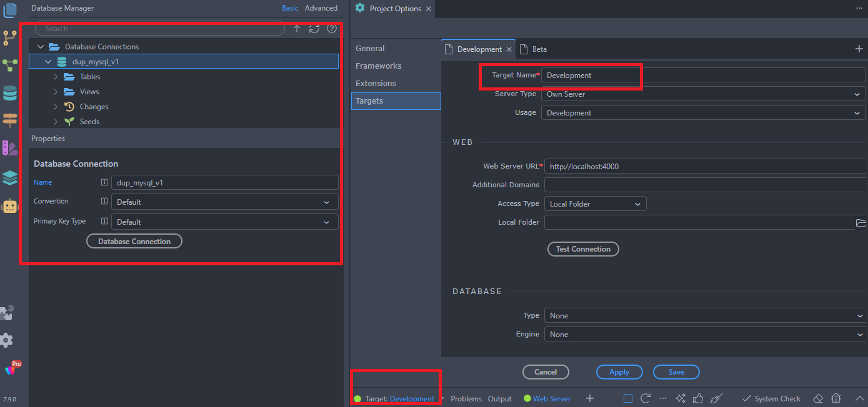Open the AI robot assistant icon
The height and width of the screenshot is (407, 868).
point(10,207)
